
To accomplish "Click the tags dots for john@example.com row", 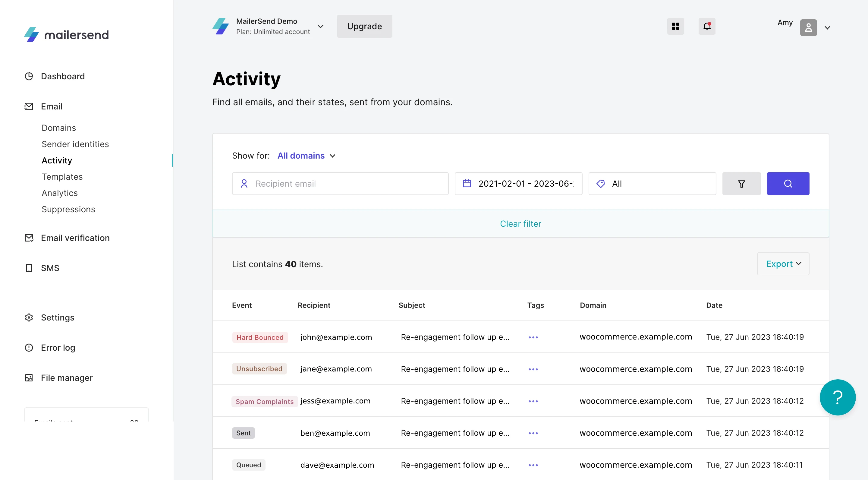I will pos(533,337).
